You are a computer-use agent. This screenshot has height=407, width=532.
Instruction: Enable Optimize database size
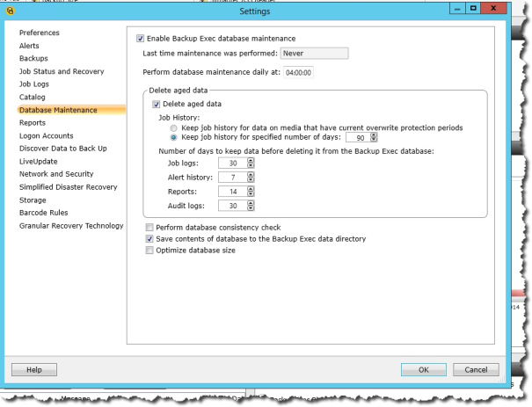(149, 251)
